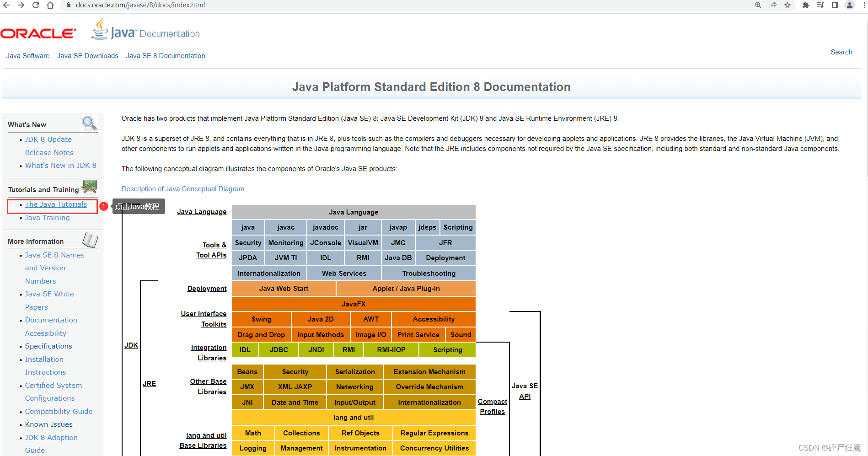Click the Compact Profiles label

coord(493,407)
